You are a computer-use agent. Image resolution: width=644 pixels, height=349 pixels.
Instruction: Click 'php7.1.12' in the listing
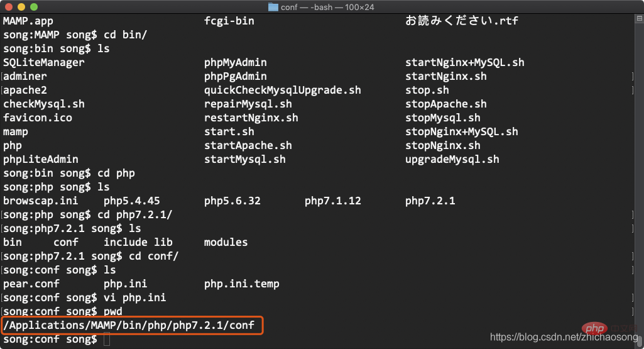tap(332, 201)
